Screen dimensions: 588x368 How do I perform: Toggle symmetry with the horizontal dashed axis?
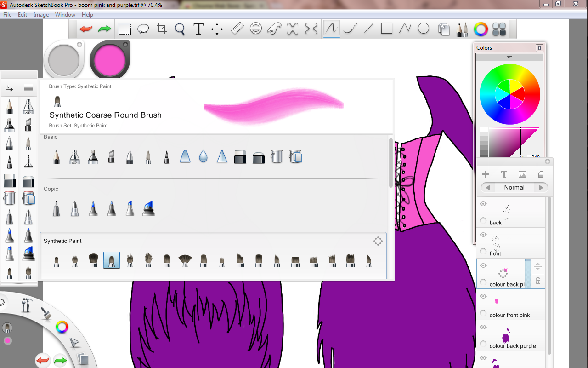coord(293,29)
